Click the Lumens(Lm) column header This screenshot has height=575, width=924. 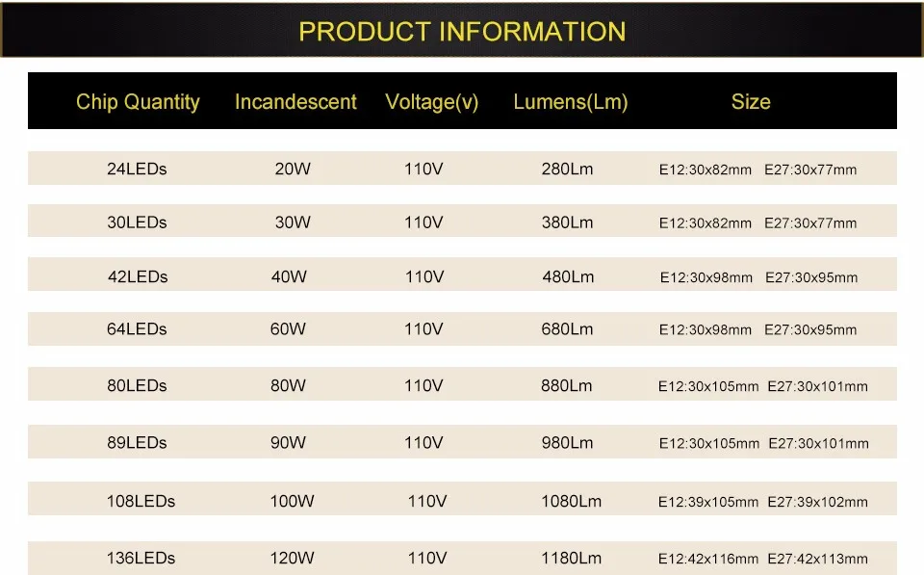click(x=571, y=102)
